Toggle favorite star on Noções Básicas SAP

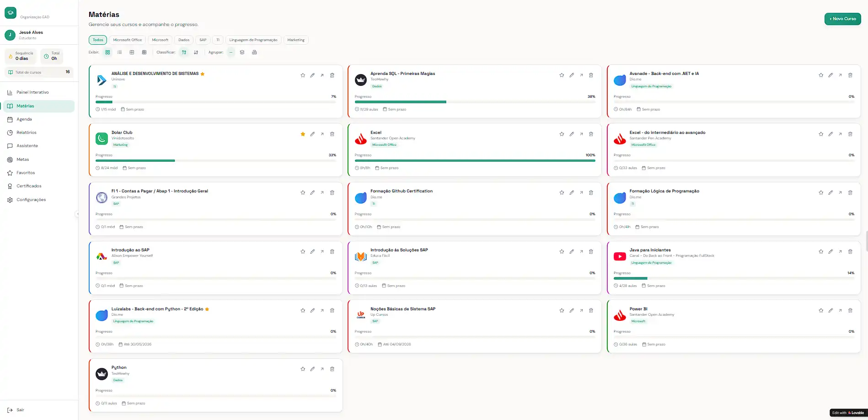point(562,311)
